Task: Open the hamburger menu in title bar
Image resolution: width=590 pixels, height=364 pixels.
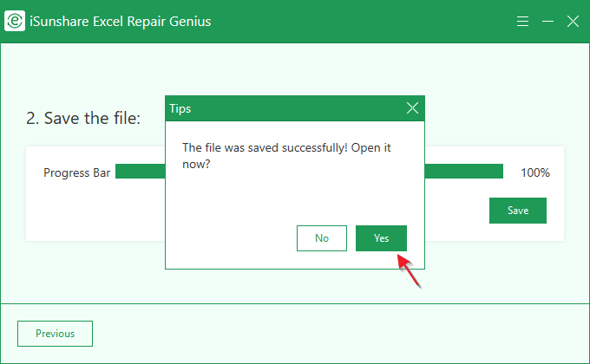Action: 522,22
